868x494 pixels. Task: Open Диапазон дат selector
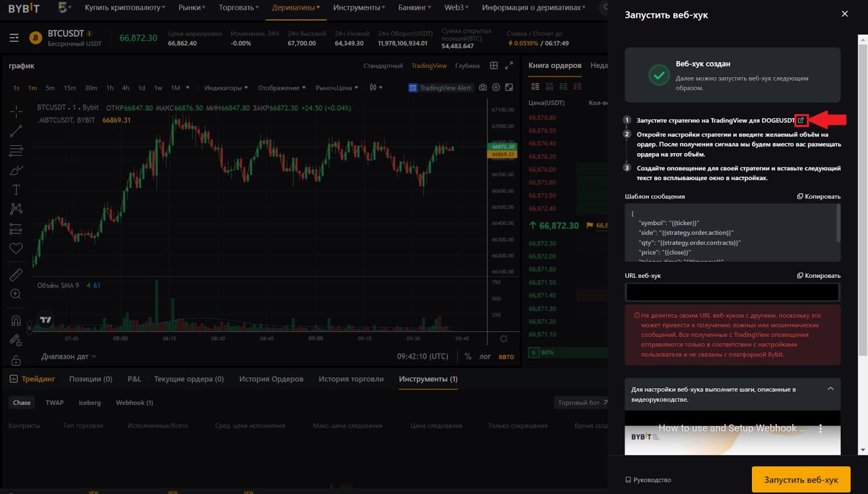[x=68, y=357]
